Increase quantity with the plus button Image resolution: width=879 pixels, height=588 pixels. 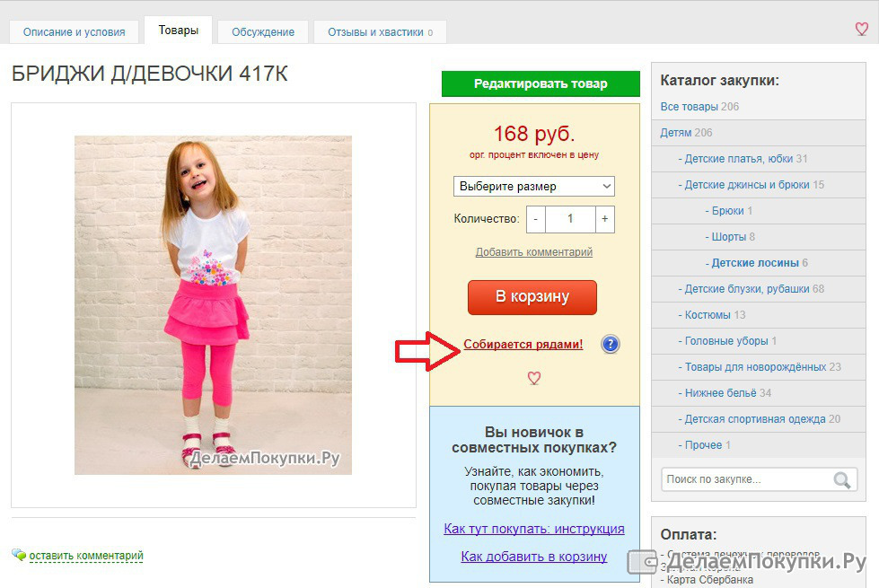point(604,219)
